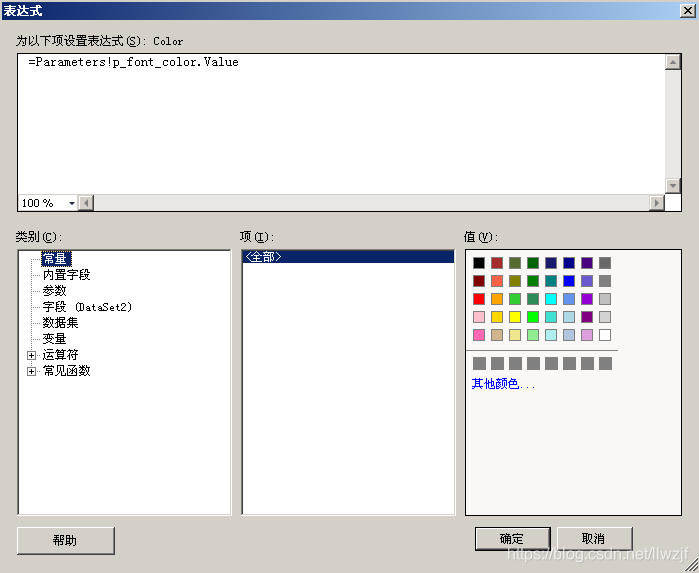Select the teal color swatch
699x573 pixels.
click(x=551, y=281)
